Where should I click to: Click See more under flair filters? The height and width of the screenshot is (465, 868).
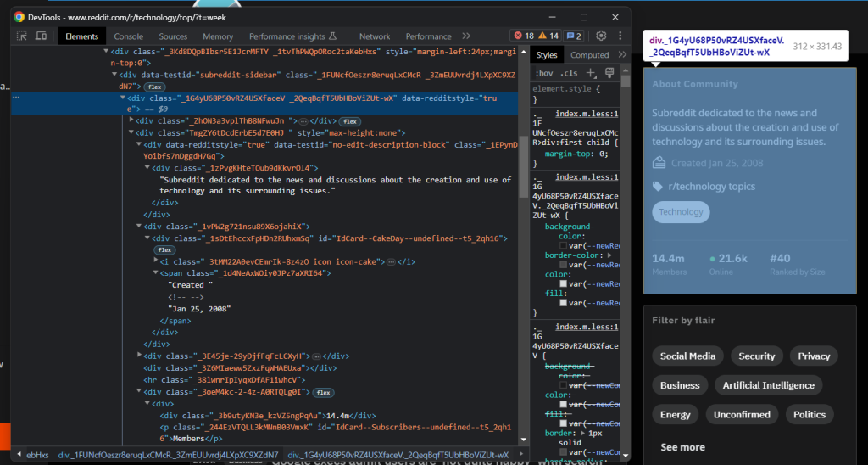point(682,447)
